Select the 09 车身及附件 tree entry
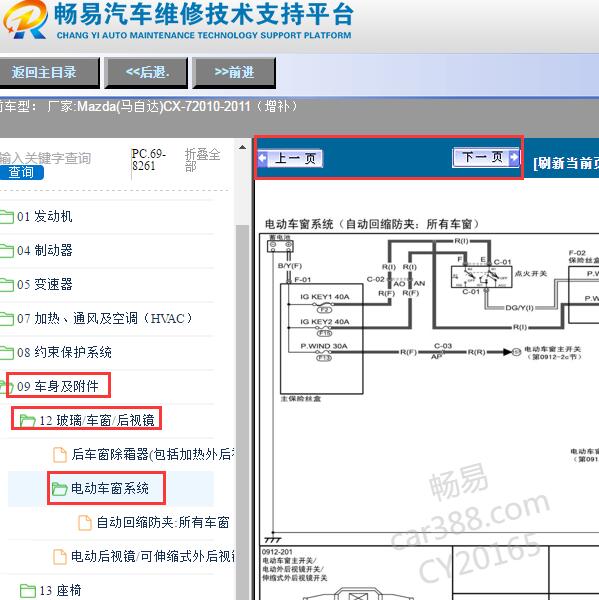This screenshot has height=600, width=599. point(57,386)
